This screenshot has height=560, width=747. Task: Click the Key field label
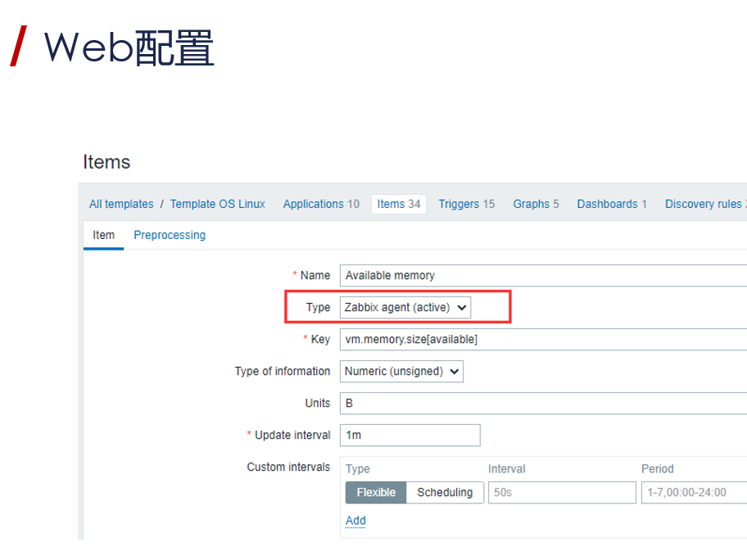pyautogui.click(x=320, y=340)
